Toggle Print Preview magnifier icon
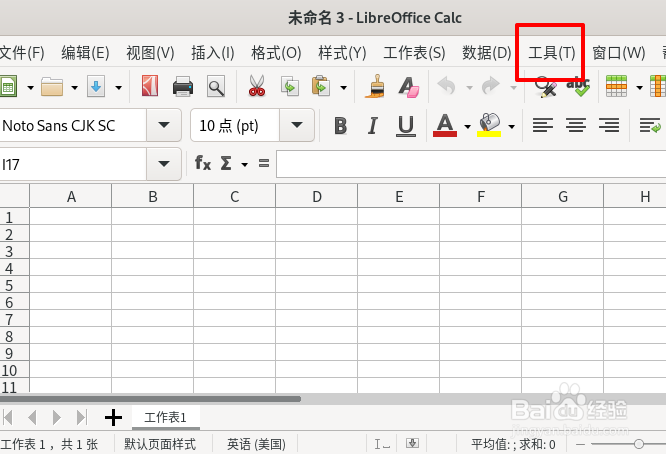666x454 pixels. pyautogui.click(x=216, y=87)
